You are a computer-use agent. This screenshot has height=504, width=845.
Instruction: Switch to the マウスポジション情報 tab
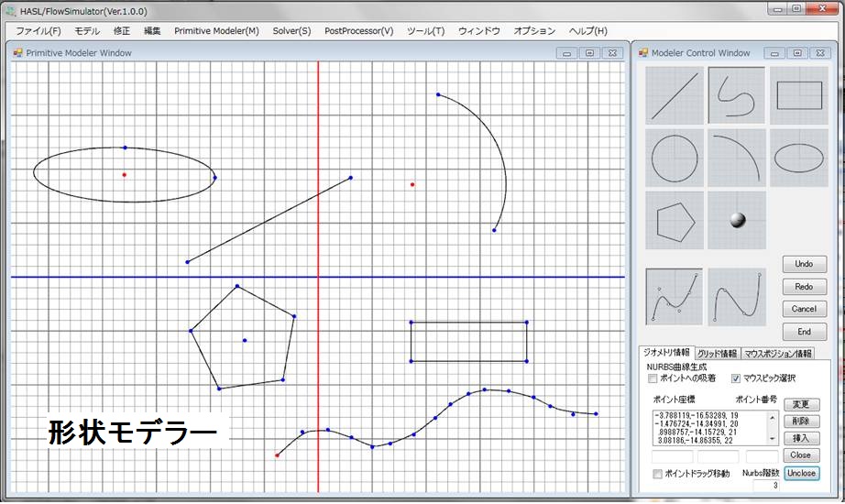[x=777, y=354]
